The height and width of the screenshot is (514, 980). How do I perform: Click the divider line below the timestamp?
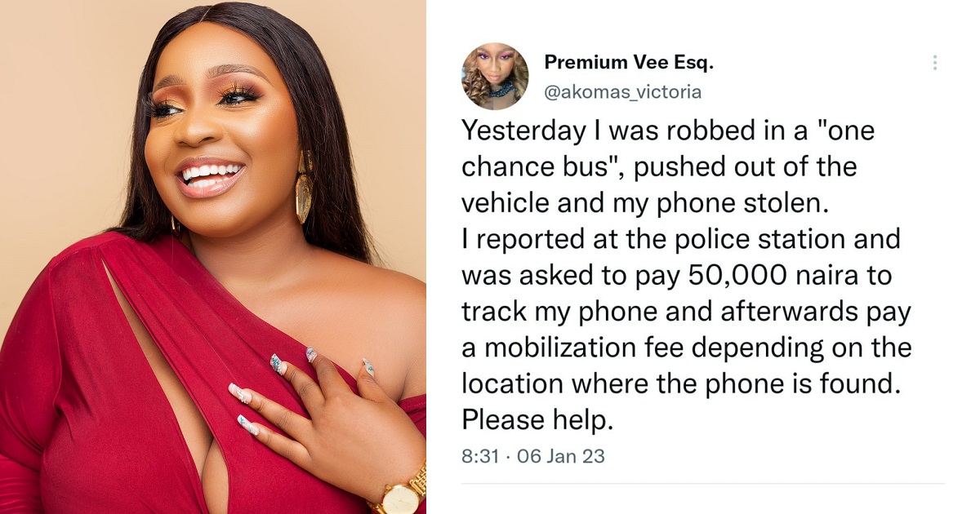pos(703,484)
